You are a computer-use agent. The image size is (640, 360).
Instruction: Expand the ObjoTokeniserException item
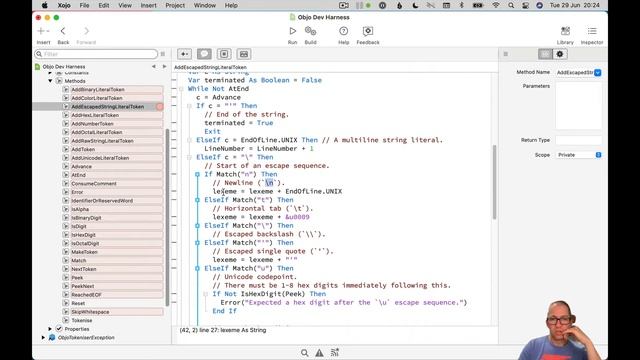(x=43, y=338)
